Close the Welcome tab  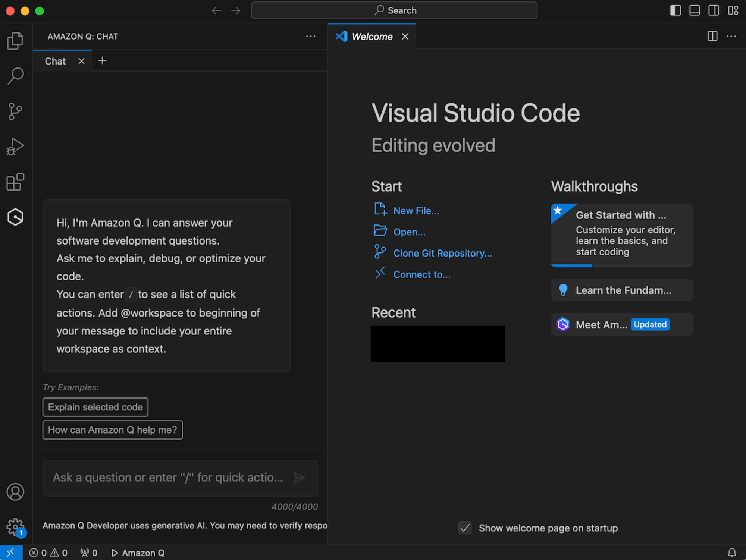(405, 37)
